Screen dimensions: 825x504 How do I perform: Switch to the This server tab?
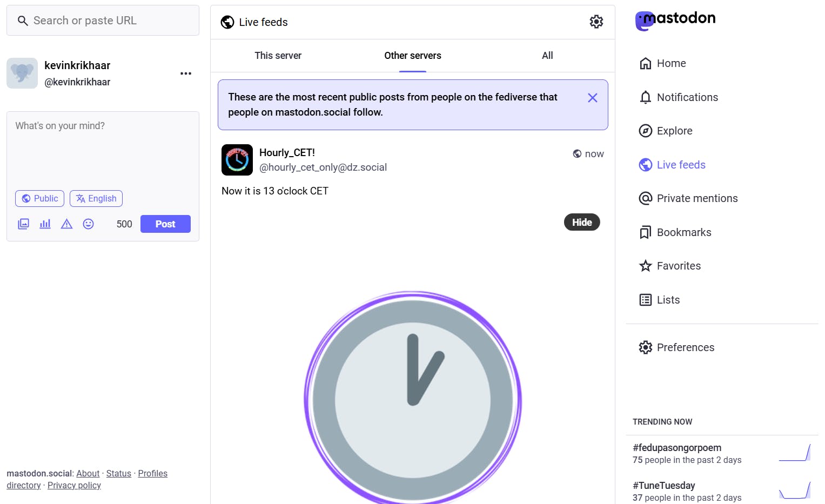pos(278,56)
